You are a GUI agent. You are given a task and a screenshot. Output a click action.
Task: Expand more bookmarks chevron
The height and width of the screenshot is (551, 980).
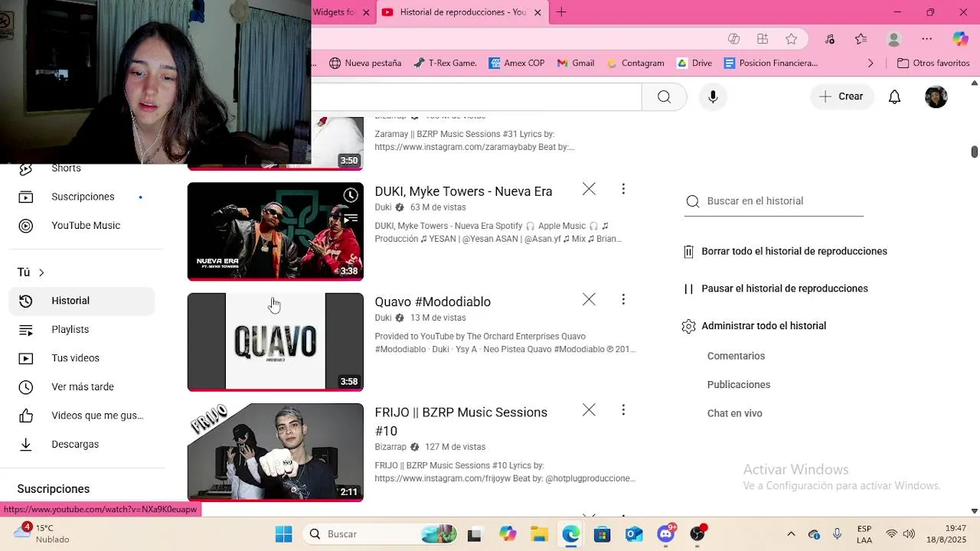pyautogui.click(x=871, y=64)
